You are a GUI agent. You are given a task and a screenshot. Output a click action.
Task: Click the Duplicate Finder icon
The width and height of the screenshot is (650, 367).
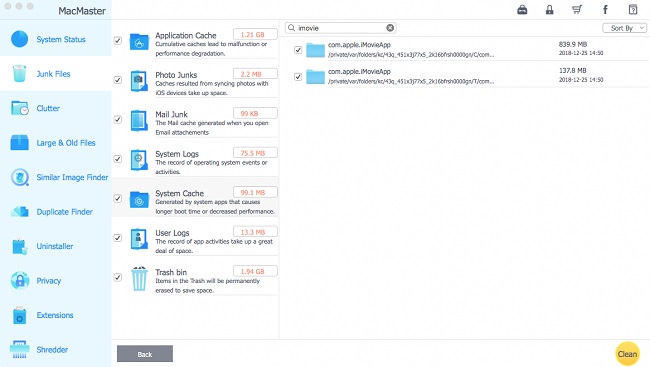[19, 211]
